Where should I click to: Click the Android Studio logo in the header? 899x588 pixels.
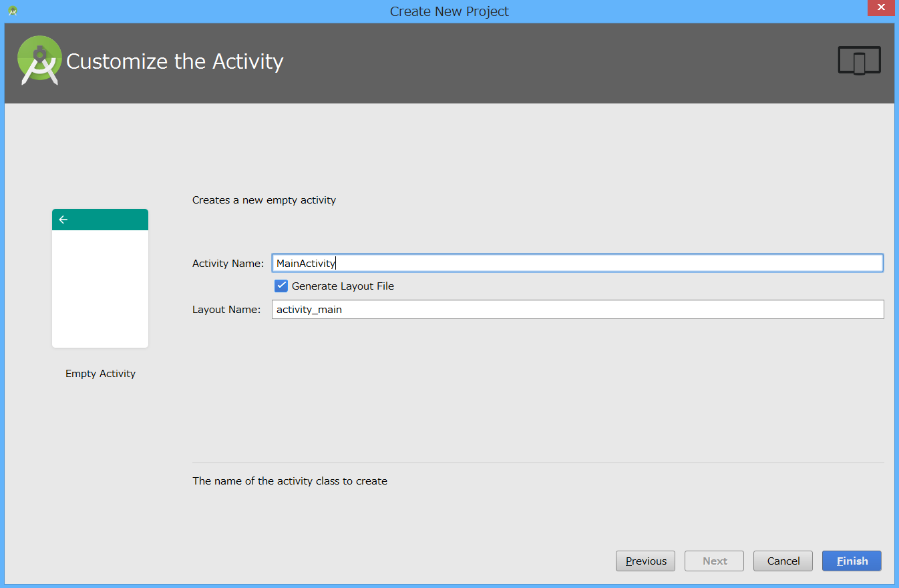[39, 60]
